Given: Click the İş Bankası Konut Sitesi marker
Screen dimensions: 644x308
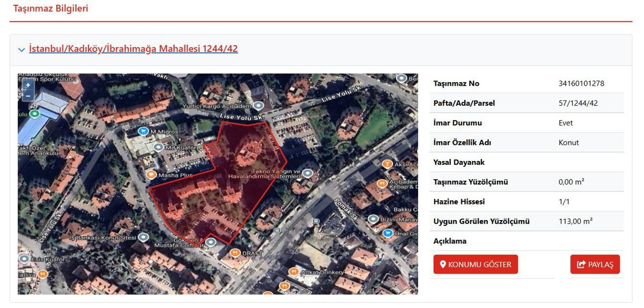Looking at the screenshot, I should [143, 237].
